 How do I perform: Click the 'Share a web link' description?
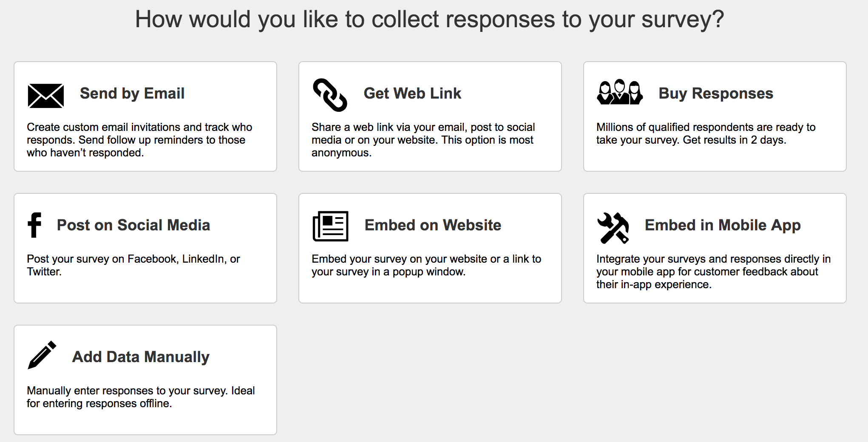(423, 140)
